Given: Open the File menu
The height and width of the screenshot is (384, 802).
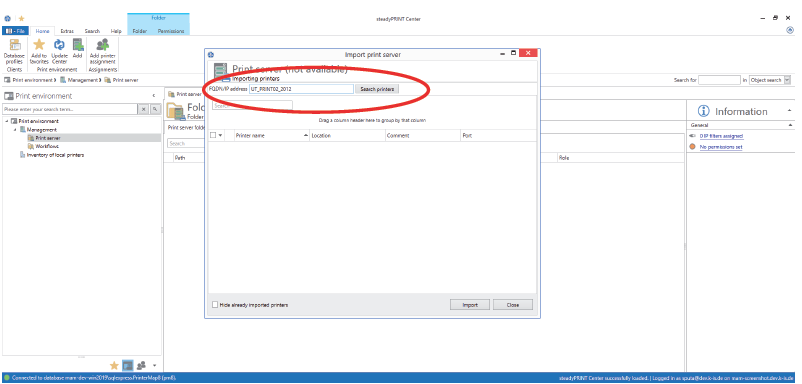Looking at the screenshot, I should coord(15,31).
